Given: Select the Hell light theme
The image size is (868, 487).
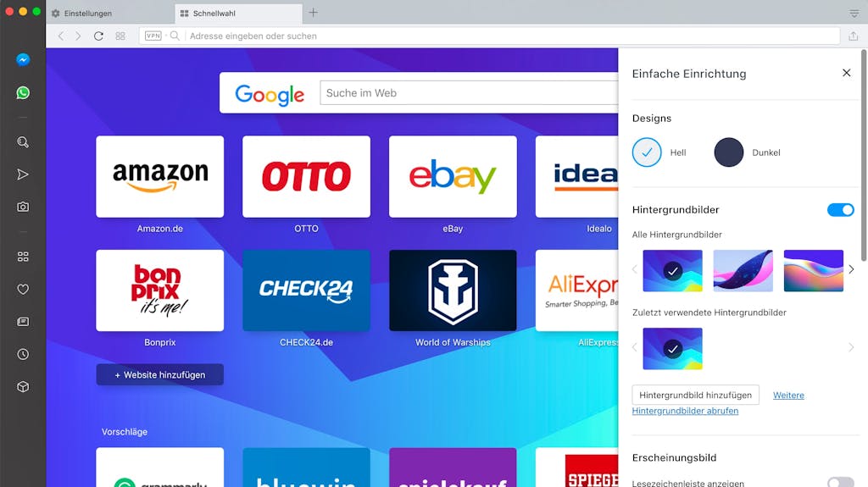Looking at the screenshot, I should [x=647, y=152].
